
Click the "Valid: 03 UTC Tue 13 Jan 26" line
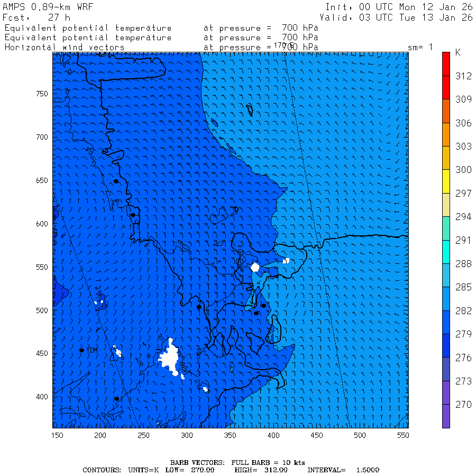[396, 17]
